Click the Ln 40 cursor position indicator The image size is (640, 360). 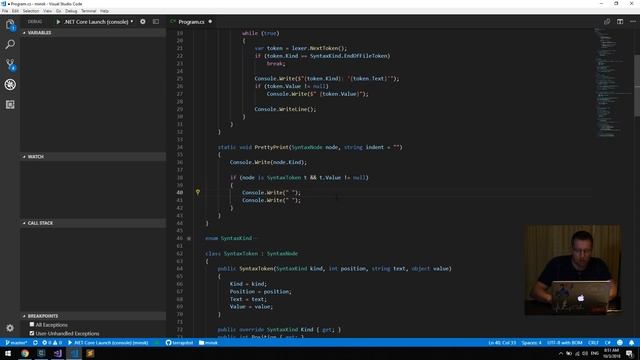point(502,342)
